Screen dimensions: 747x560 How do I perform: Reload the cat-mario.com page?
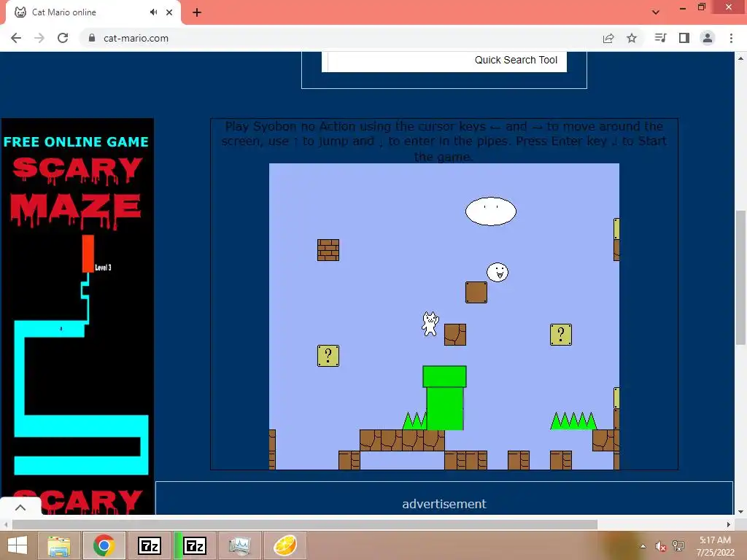(63, 38)
